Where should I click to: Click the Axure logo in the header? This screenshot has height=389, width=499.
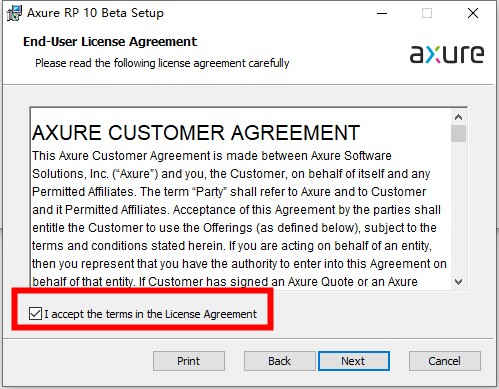(447, 54)
